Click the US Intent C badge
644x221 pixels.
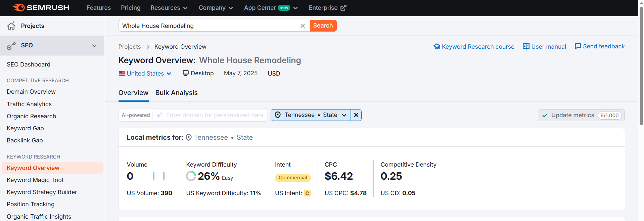coord(307,193)
